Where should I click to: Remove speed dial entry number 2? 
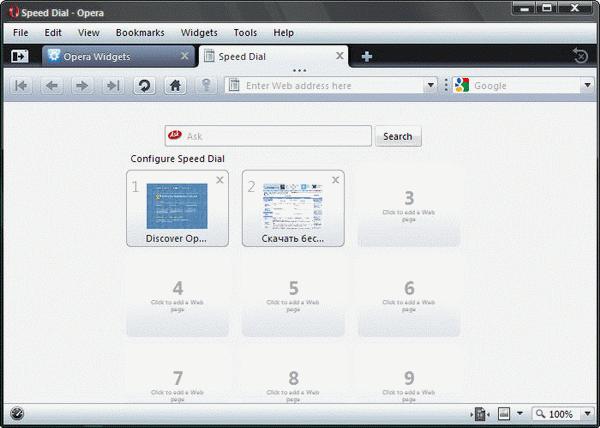(335, 180)
